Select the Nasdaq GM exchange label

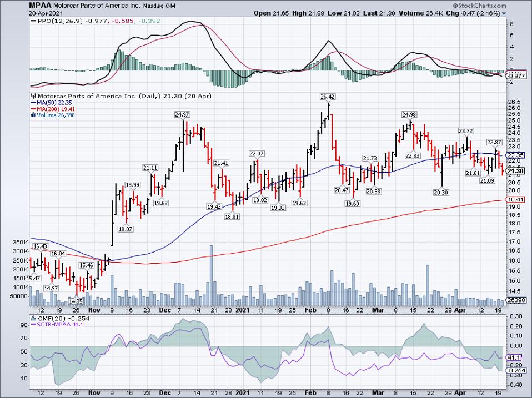coord(159,6)
